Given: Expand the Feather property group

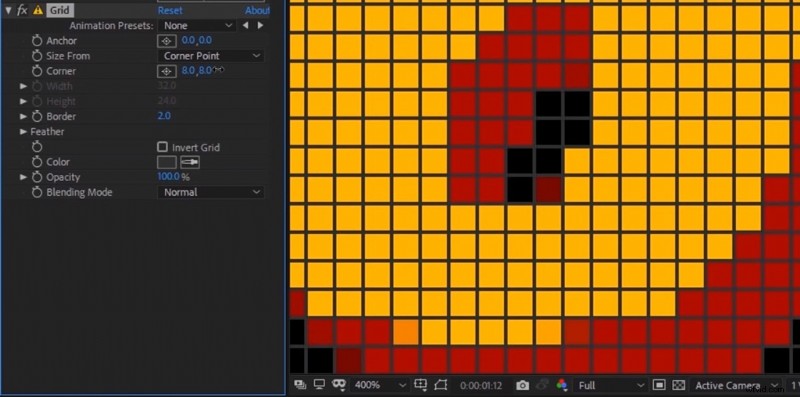Looking at the screenshot, I should (x=23, y=132).
